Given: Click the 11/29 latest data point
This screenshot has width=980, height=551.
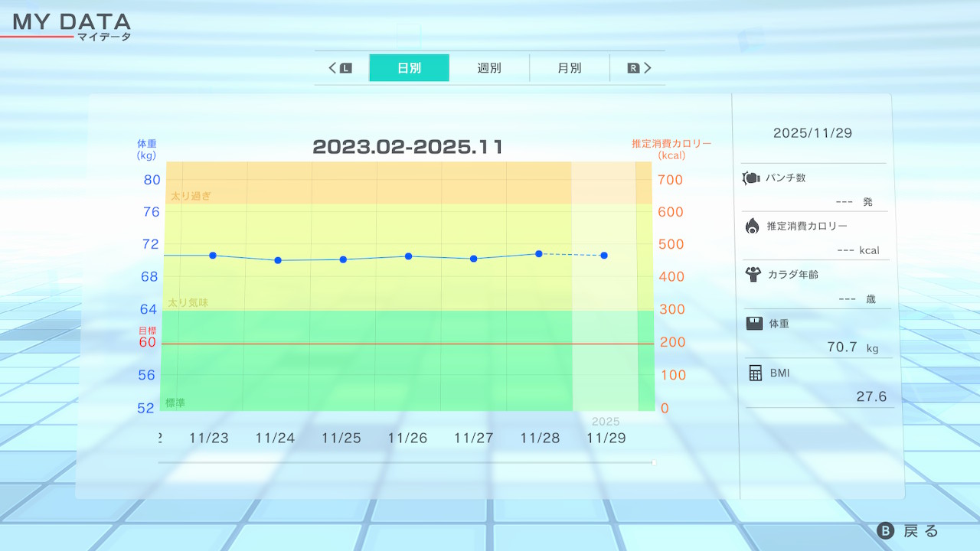Looking at the screenshot, I should tap(604, 255).
